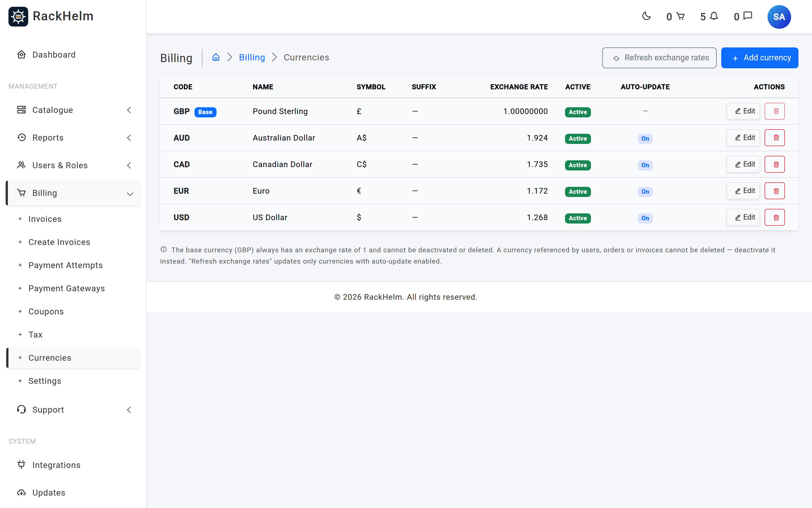Open Payment Attempts submenu item
The height and width of the screenshot is (508, 812).
click(73, 265)
